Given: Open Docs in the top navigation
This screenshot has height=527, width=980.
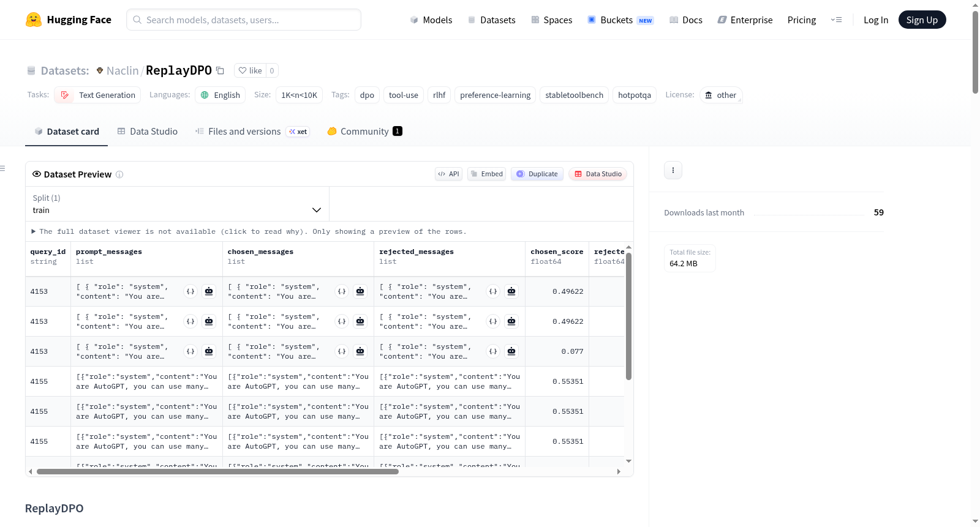Looking at the screenshot, I should pos(686,20).
